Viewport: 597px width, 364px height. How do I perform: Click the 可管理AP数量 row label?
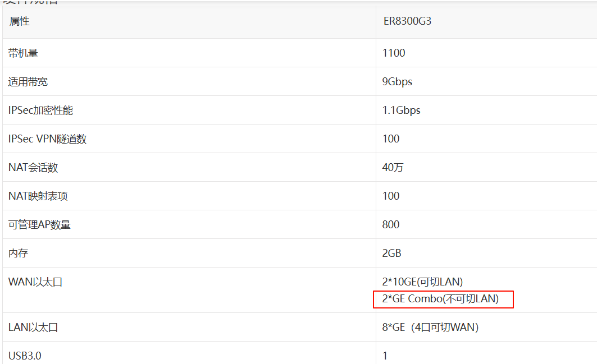[x=40, y=225]
